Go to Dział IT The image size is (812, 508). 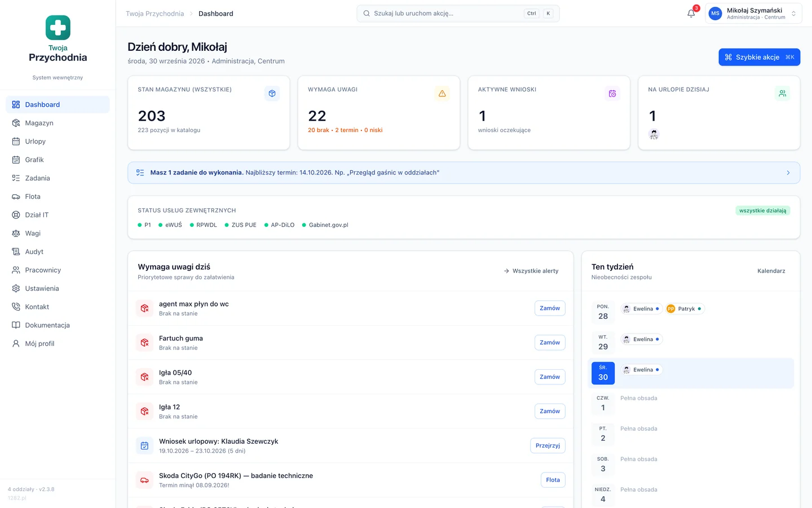(x=58, y=215)
